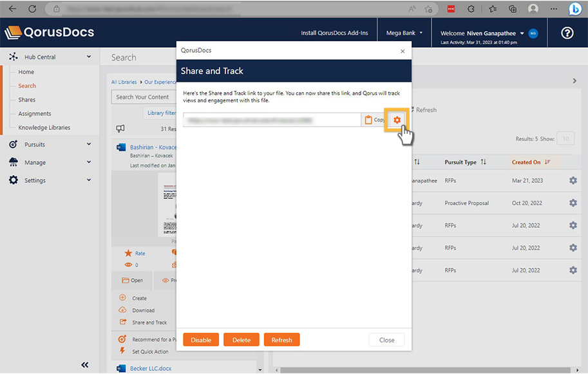This screenshot has width=588, height=374.
Task: Open settings gear for Mar 21, 2023 row
Action: click(573, 181)
